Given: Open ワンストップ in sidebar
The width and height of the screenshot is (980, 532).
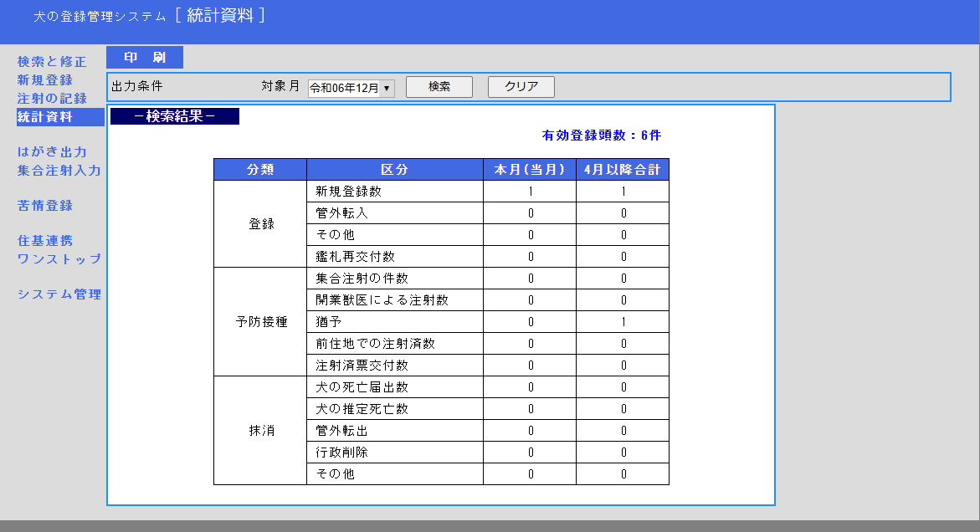Looking at the screenshot, I should [59, 259].
